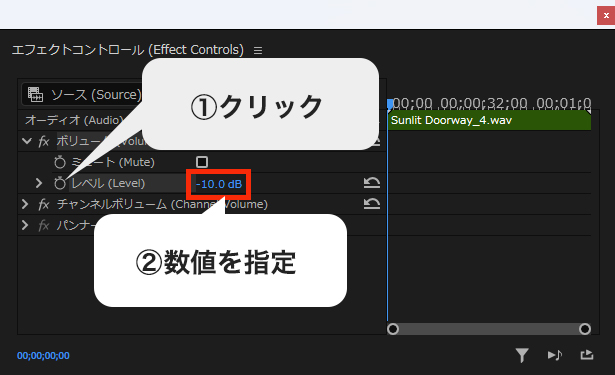Click the Effect Controls panel title tab
This screenshot has height=375, width=615.
(x=128, y=50)
